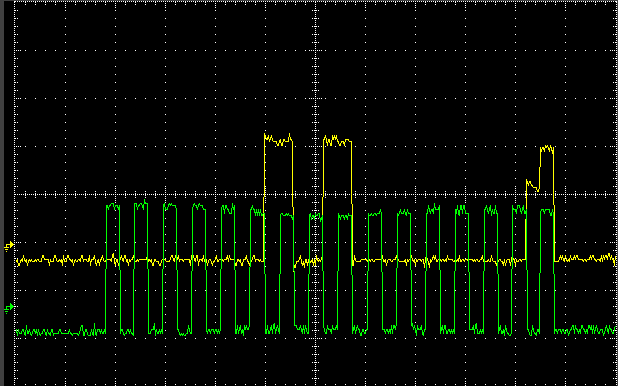Screen dimensions: 618x386
Task: Select the falling edge of the second yellow pulse
Action: point(352,201)
